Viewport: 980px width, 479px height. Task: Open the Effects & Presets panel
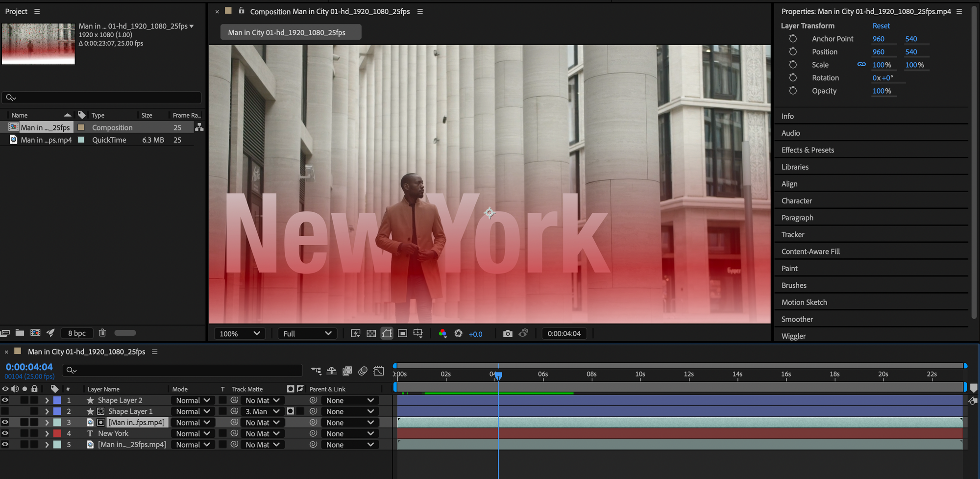click(x=808, y=150)
